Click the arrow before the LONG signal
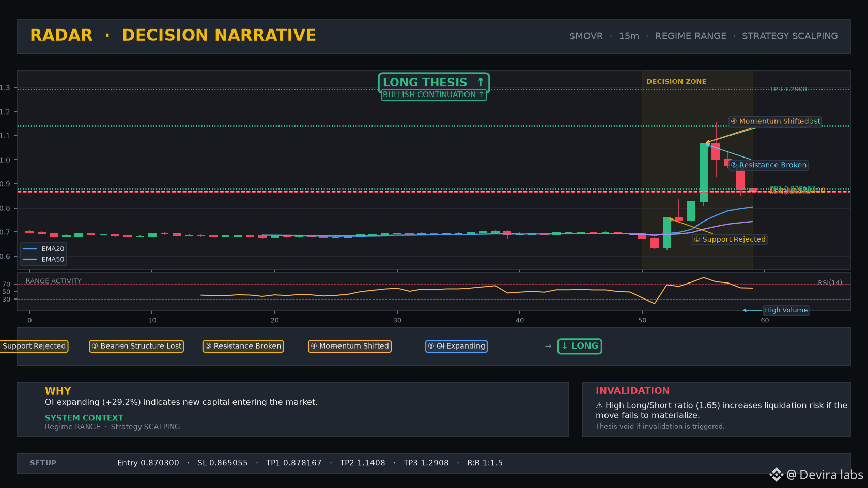Image resolution: width=868 pixels, height=488 pixels. click(x=548, y=346)
